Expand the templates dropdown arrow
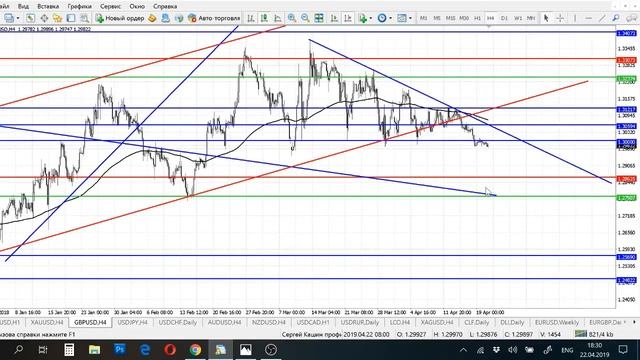The image size is (640, 360). 410,18
